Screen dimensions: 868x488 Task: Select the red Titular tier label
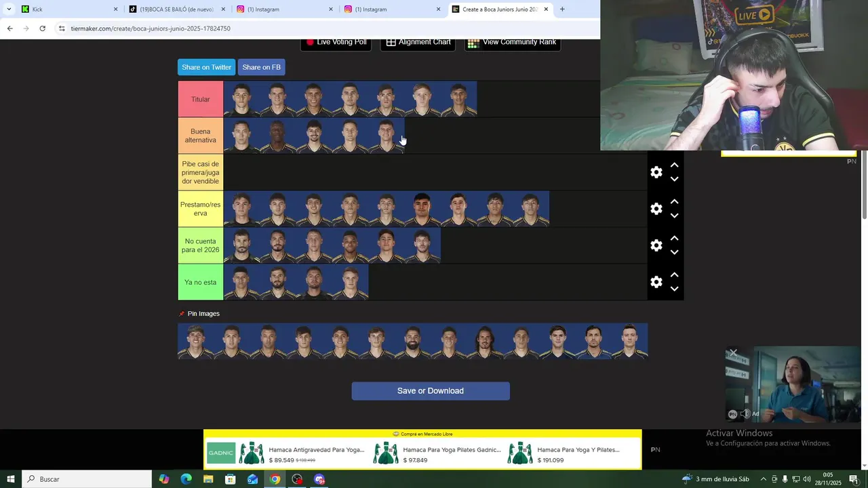(x=201, y=100)
